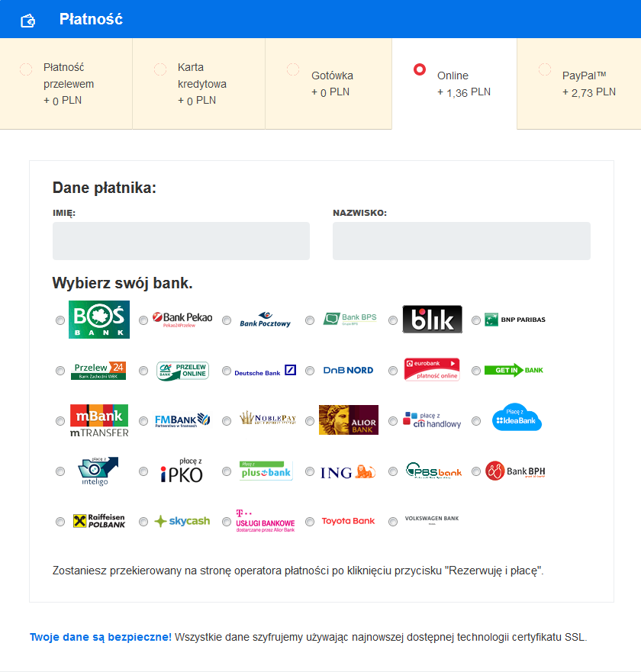641x672 pixels.
Task: Click the NoblePay logo
Action: (268, 418)
